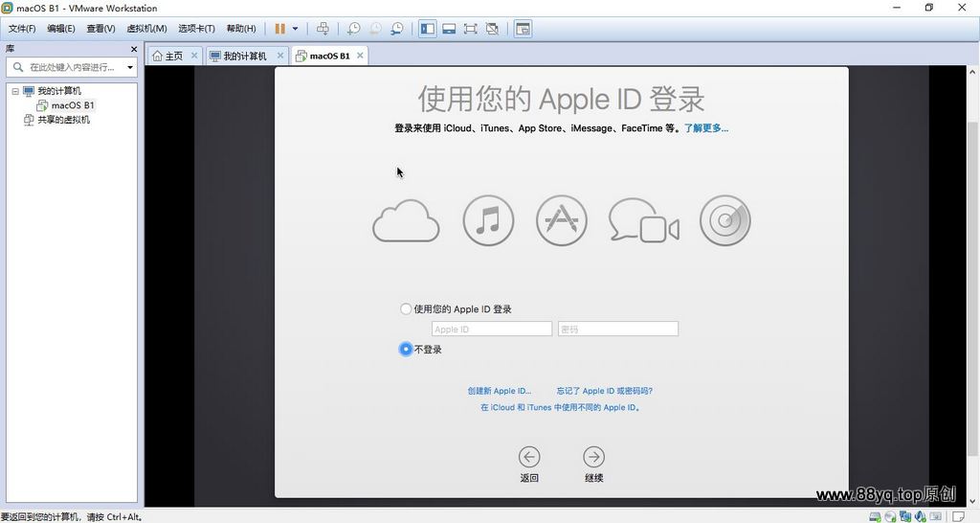Image resolution: width=980 pixels, height=523 pixels.
Task: Open the 选项卡(T) menu
Action: pos(196,29)
